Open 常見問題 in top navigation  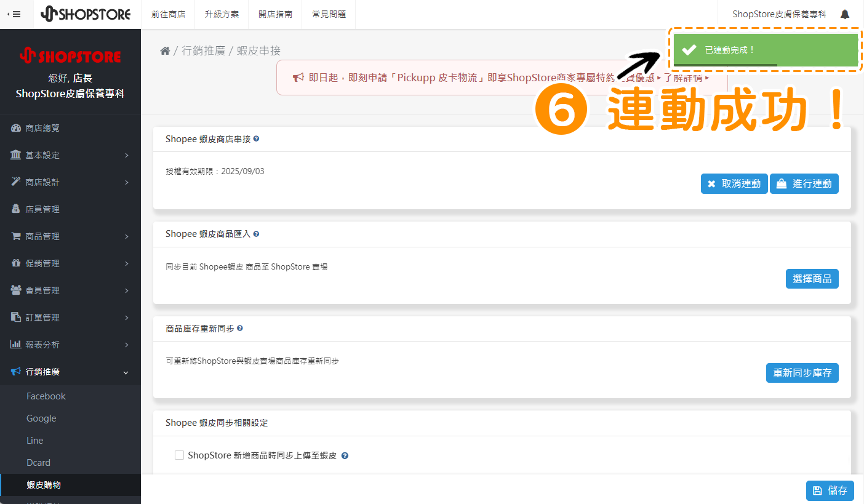pyautogui.click(x=329, y=14)
